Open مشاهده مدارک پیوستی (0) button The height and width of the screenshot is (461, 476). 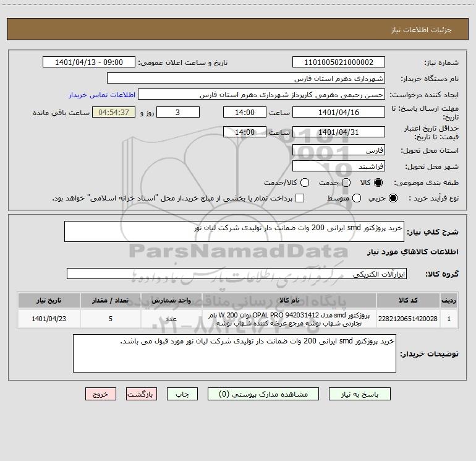click(x=263, y=394)
